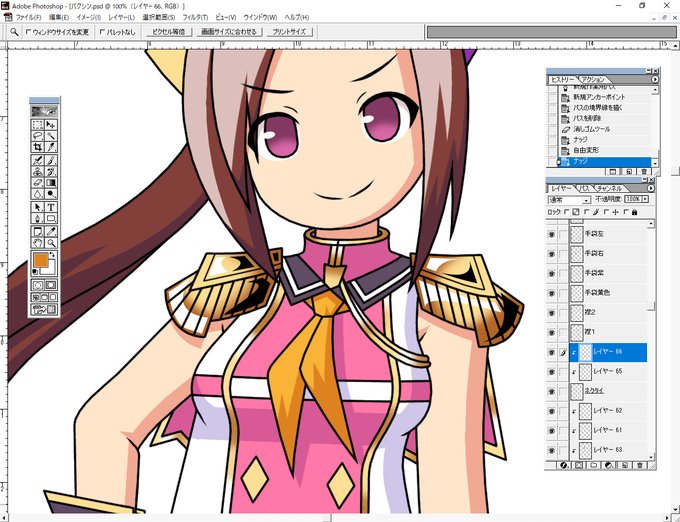Toggle lock image pixels checkbox
The width and height of the screenshot is (680, 522).
[586, 212]
